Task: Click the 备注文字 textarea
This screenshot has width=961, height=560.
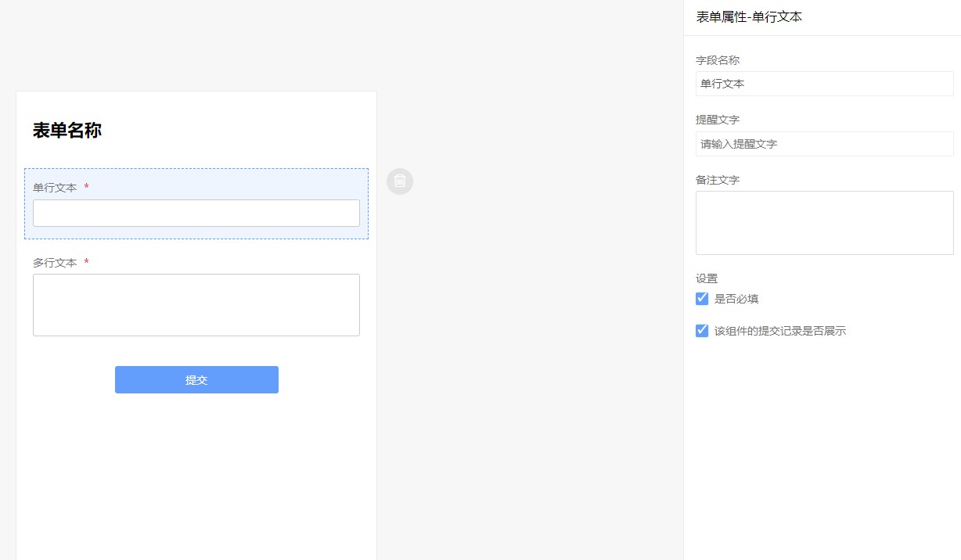Action: click(x=825, y=223)
